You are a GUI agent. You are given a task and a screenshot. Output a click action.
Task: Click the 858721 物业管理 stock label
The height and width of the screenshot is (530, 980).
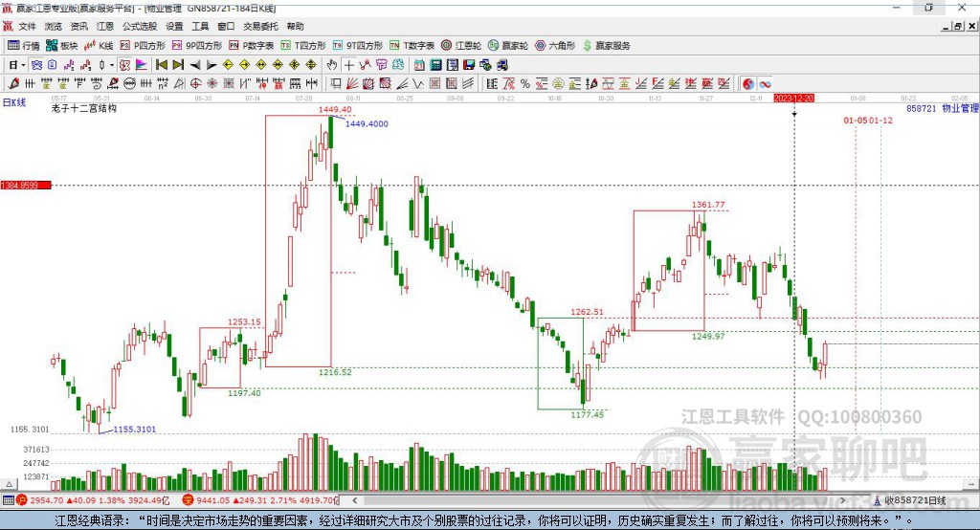click(942, 108)
